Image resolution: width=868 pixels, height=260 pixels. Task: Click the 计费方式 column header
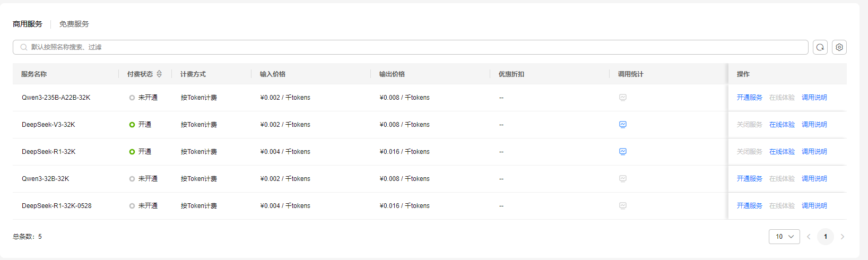click(193, 74)
